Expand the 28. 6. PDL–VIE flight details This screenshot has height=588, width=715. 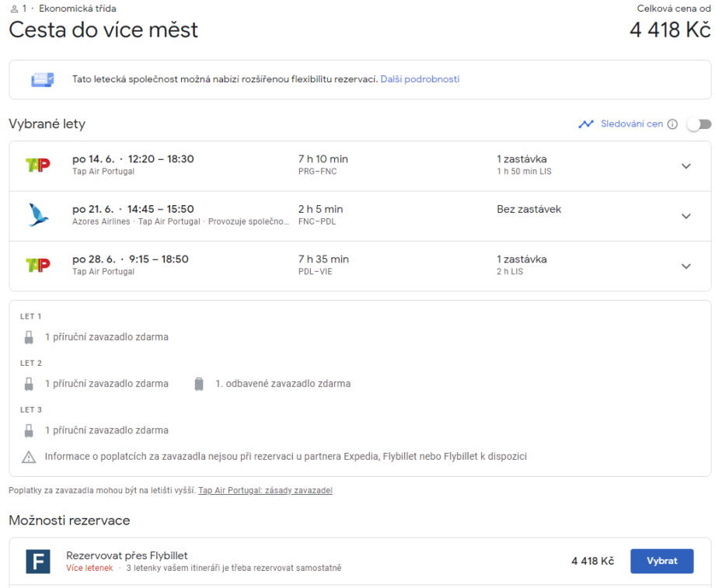685,266
